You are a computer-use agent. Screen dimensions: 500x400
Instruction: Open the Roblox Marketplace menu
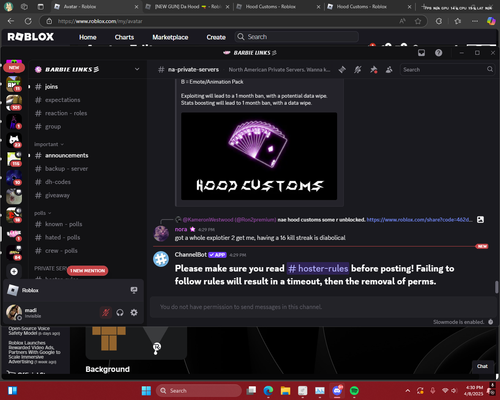[170, 37]
